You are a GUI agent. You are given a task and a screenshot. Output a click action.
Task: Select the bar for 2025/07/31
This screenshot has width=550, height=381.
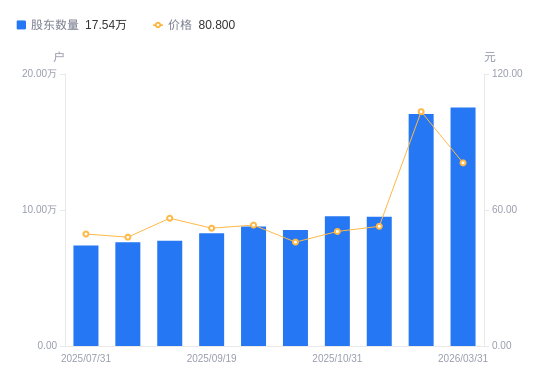point(86,296)
